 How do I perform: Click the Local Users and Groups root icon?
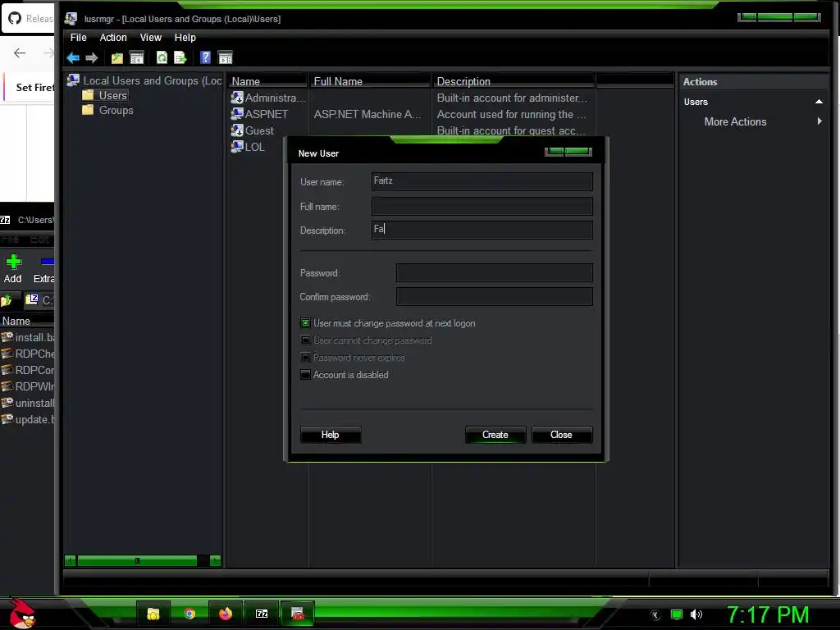click(x=73, y=80)
